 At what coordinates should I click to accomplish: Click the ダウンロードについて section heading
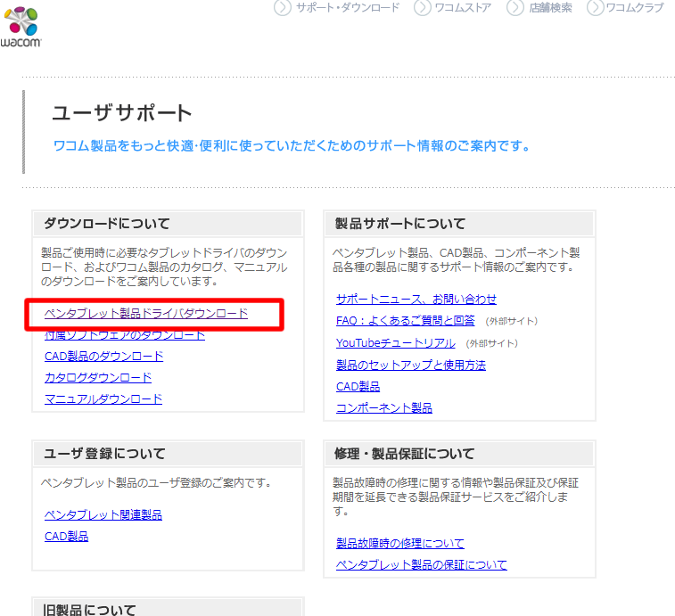[x=107, y=224]
